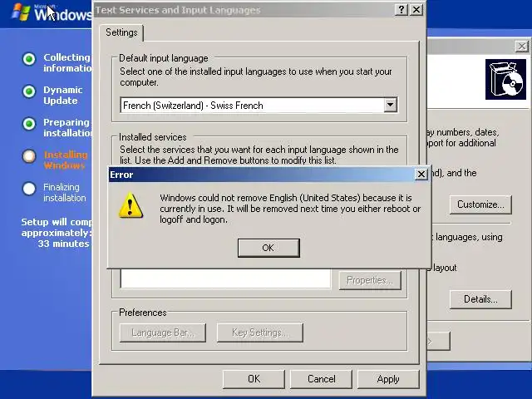Click the yellow warning icon in the Error dialog
The width and height of the screenshot is (532, 399).
point(131,205)
